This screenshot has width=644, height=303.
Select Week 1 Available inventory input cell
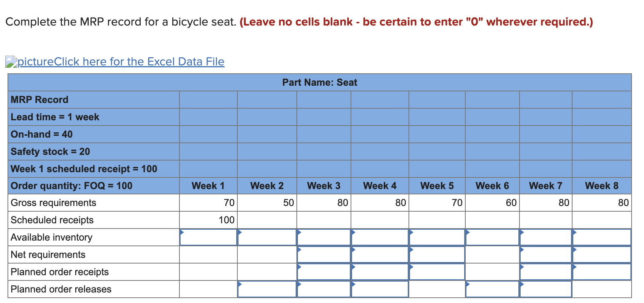coord(208,237)
